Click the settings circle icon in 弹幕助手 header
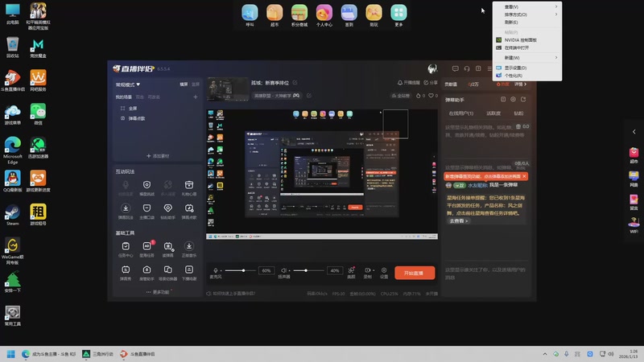644x362 pixels. click(x=513, y=99)
